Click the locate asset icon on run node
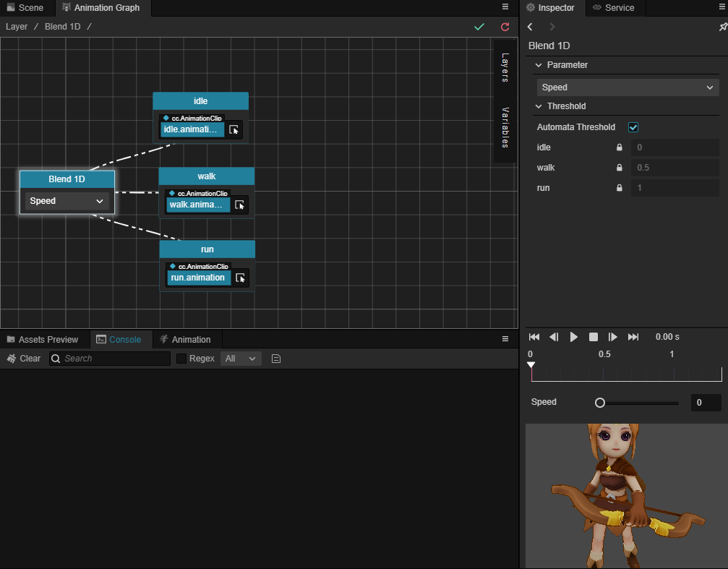This screenshot has width=728, height=569. 240,278
